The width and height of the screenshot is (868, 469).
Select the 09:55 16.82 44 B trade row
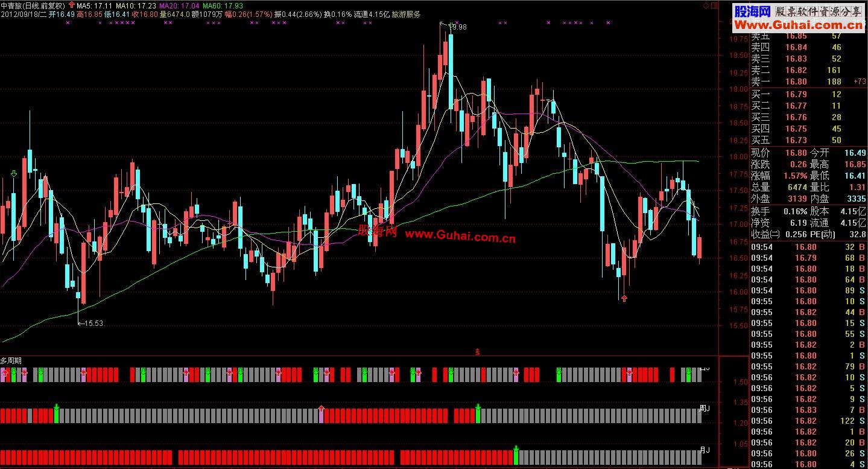tap(808, 312)
